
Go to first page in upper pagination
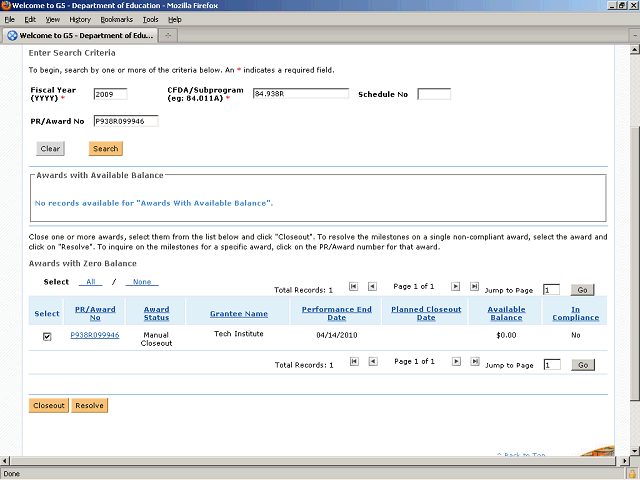(353, 287)
